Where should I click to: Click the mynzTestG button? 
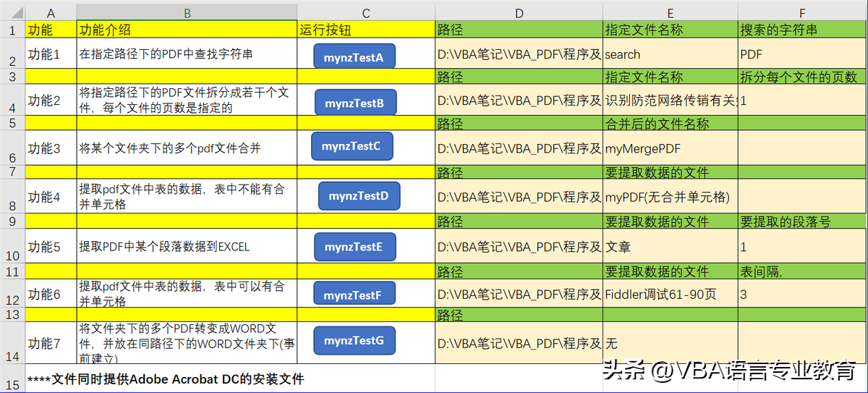pos(354,340)
